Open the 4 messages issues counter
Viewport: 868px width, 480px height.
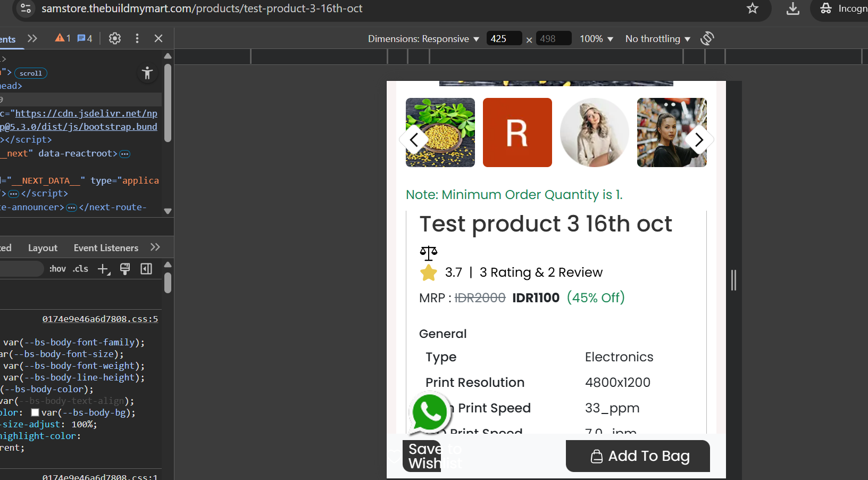click(85, 38)
